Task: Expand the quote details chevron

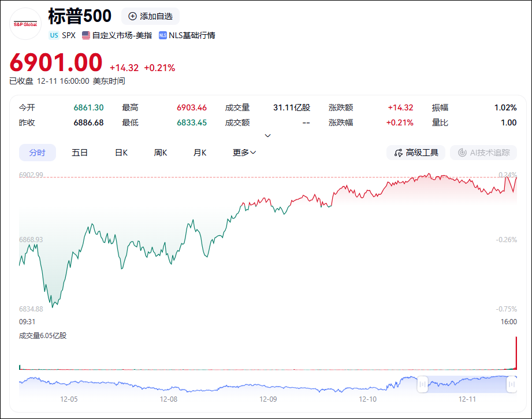Action: 267,135
